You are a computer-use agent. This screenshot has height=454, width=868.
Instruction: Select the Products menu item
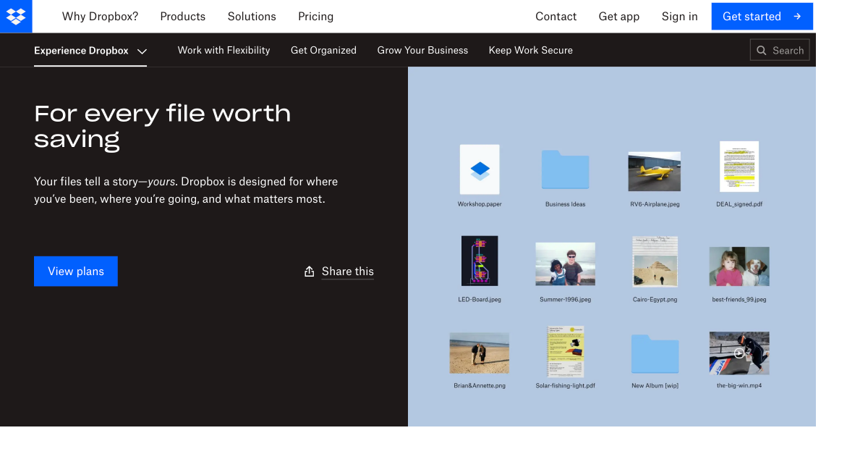click(x=182, y=16)
